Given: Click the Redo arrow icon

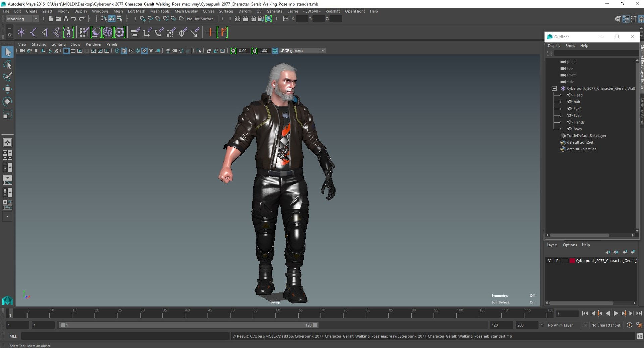Looking at the screenshot, I should (x=82, y=19).
